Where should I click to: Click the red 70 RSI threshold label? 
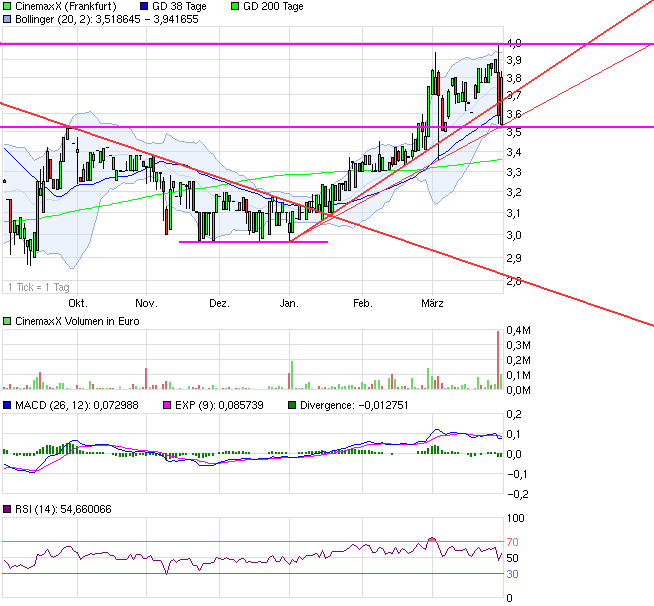click(512, 541)
